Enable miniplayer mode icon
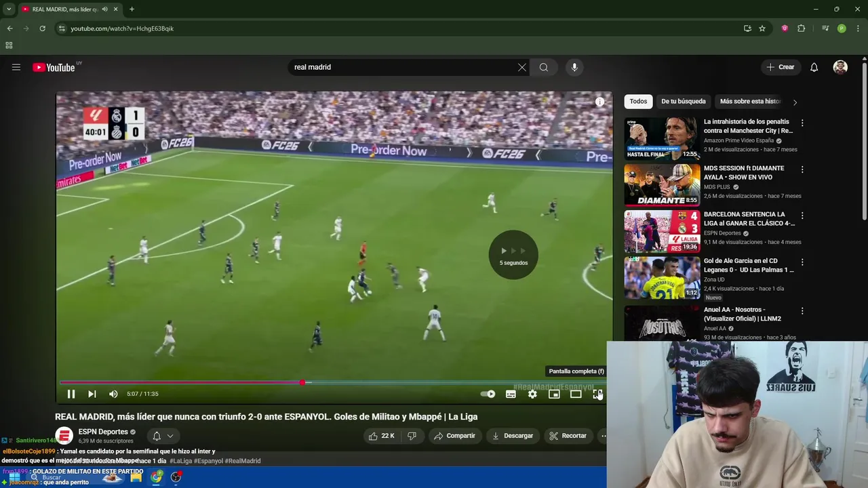 554,394
